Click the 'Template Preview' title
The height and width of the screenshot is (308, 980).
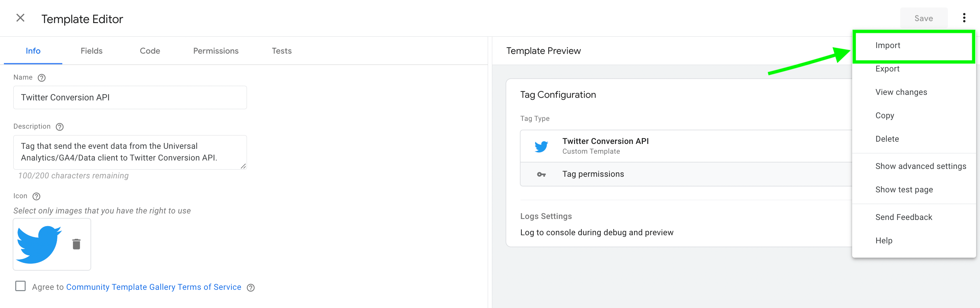543,51
